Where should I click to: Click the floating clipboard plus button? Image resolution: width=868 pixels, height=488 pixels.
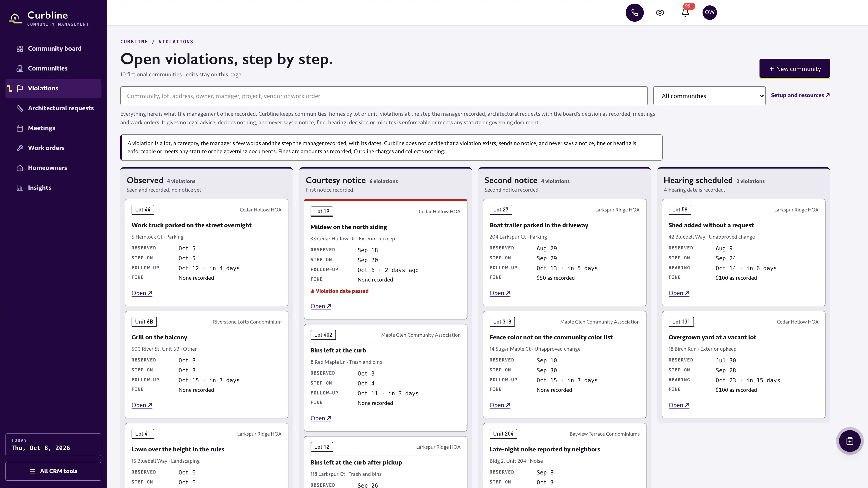849,441
